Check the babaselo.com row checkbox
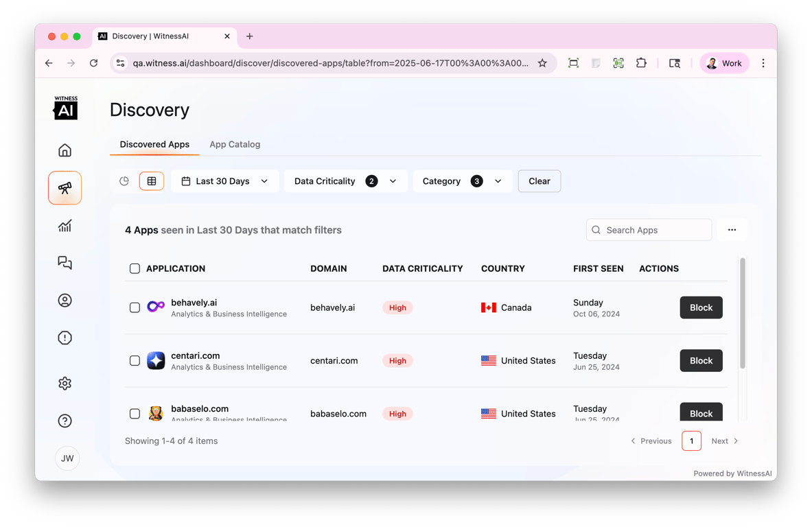This screenshot has height=527, width=812. (x=135, y=414)
